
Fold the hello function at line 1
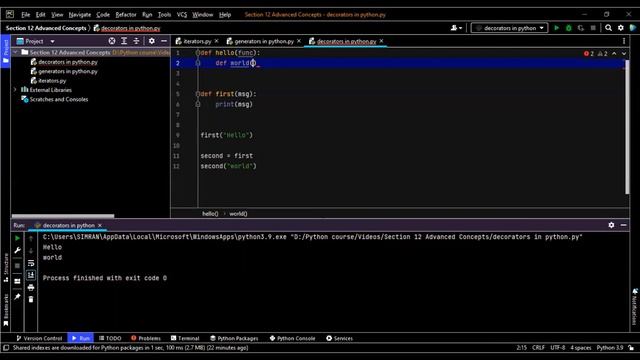pos(198,53)
